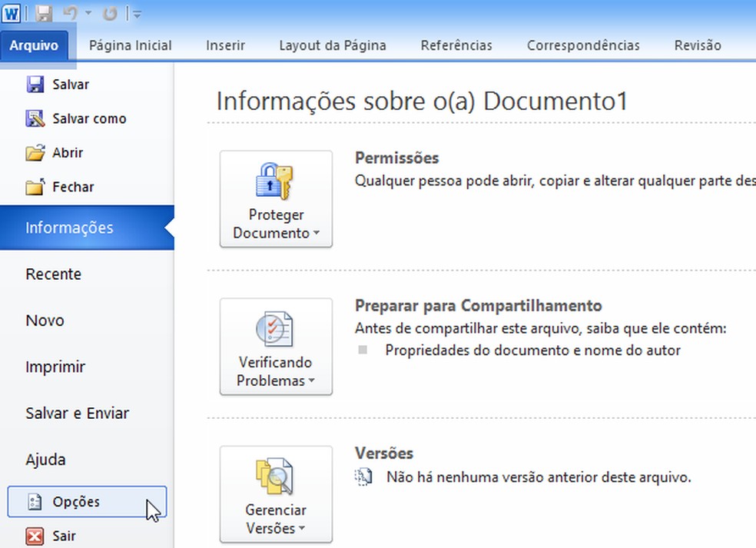Click the Proteger Documento padlock icon
The width and height of the screenshot is (756, 548).
point(275,181)
